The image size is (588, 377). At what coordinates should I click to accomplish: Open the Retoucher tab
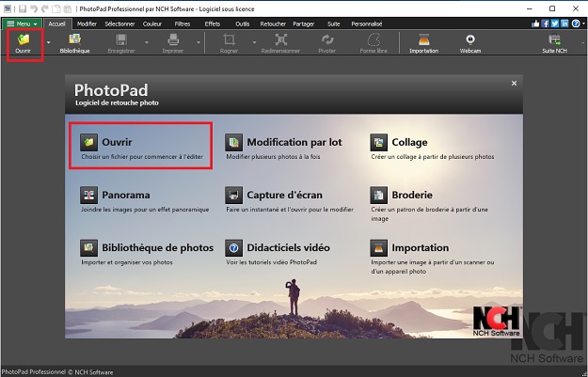point(273,24)
